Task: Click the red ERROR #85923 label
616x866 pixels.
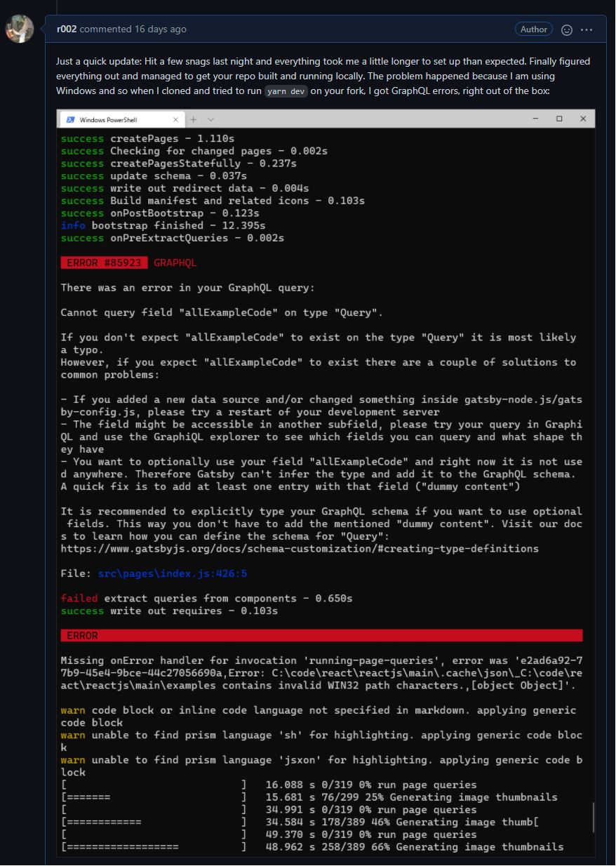Action: [105, 263]
